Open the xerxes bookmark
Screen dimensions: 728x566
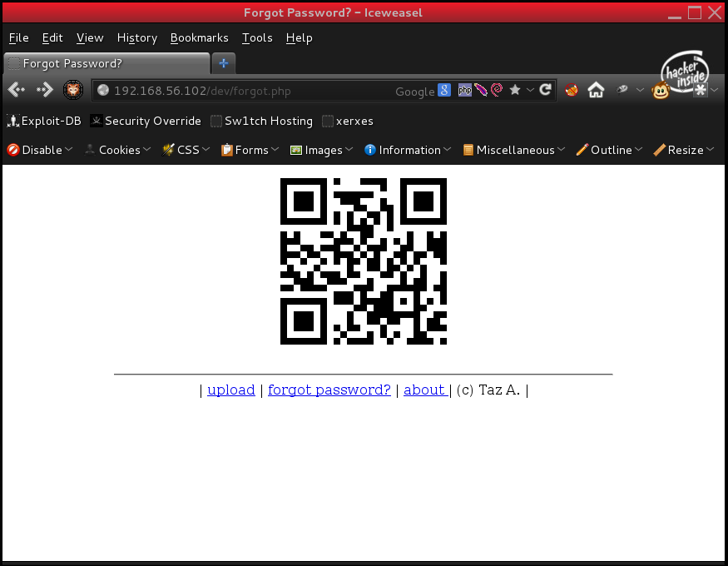(x=348, y=122)
